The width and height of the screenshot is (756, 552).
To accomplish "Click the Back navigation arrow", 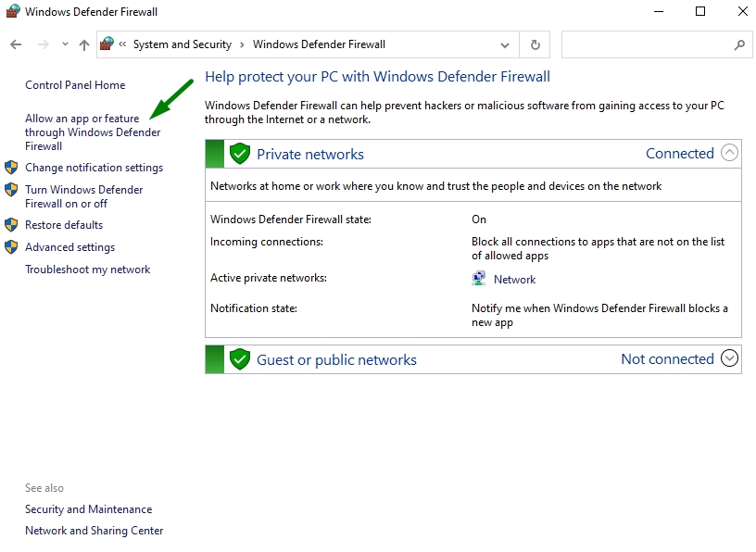I will click(16, 44).
